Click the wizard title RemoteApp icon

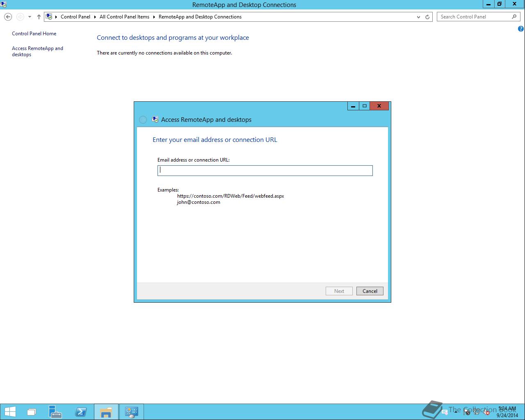click(x=155, y=119)
